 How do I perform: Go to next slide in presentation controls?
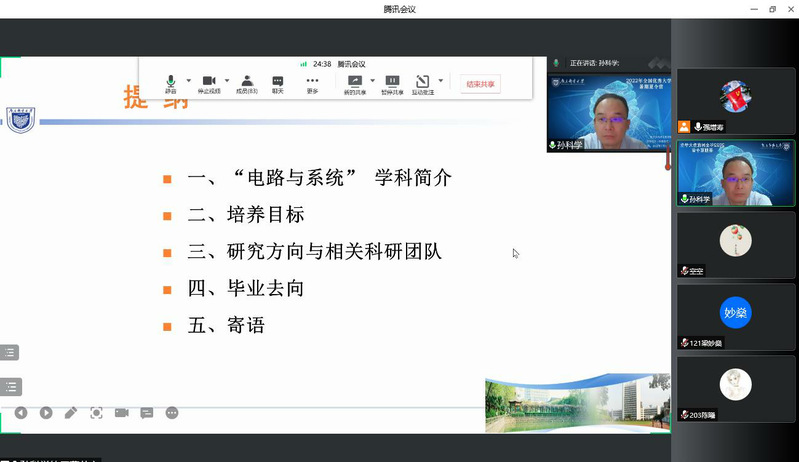(x=46, y=412)
